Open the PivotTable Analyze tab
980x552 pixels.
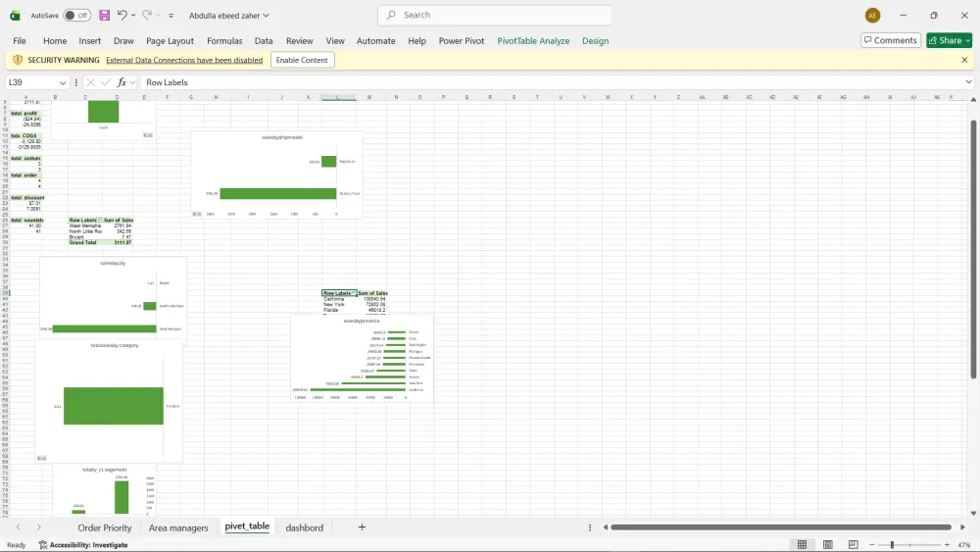pos(533,40)
